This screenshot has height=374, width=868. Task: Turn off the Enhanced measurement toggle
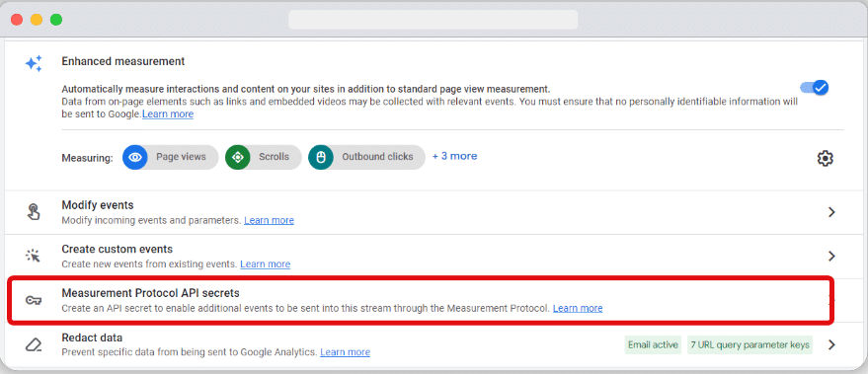tap(815, 88)
